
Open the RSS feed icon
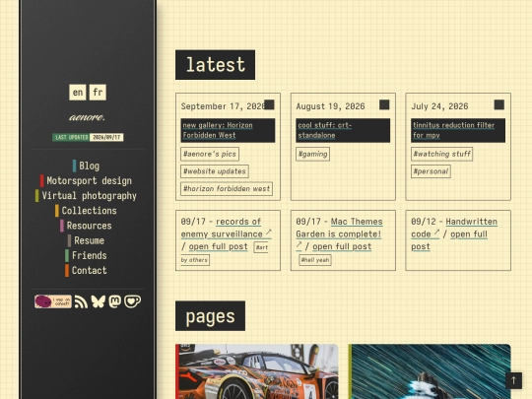pyautogui.click(x=81, y=301)
